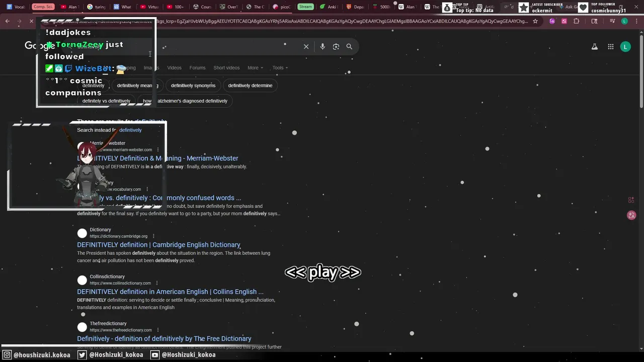Search instead for definitively link
644x362 pixels.
click(x=130, y=130)
